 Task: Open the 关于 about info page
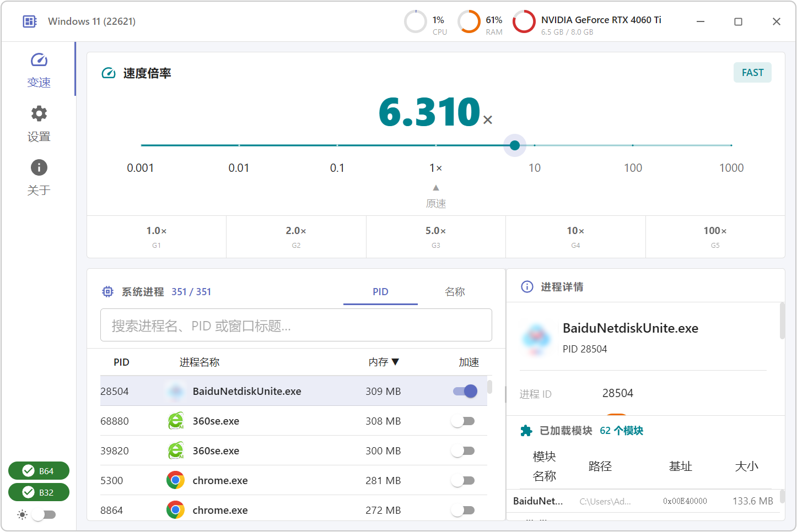[x=39, y=178]
